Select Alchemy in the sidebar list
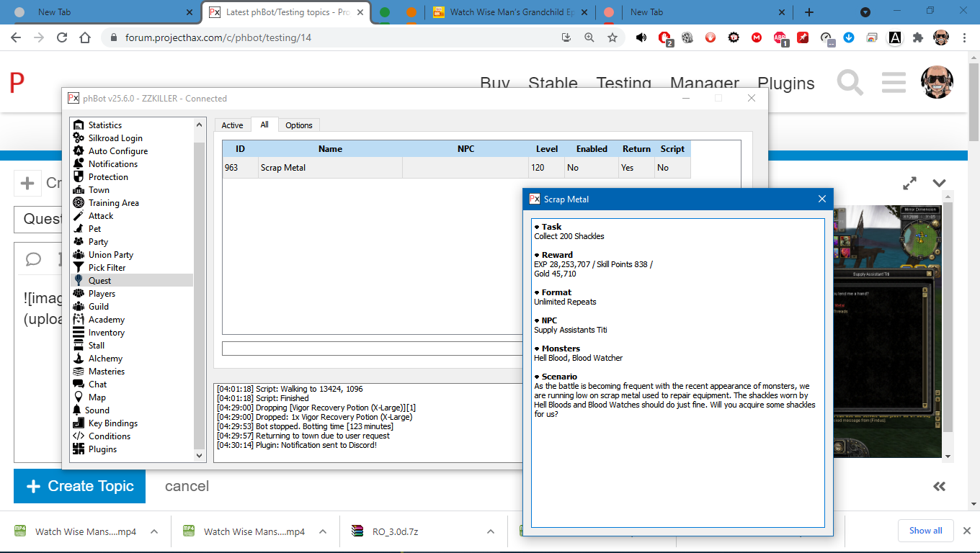Image resolution: width=980 pixels, height=553 pixels. tap(105, 359)
